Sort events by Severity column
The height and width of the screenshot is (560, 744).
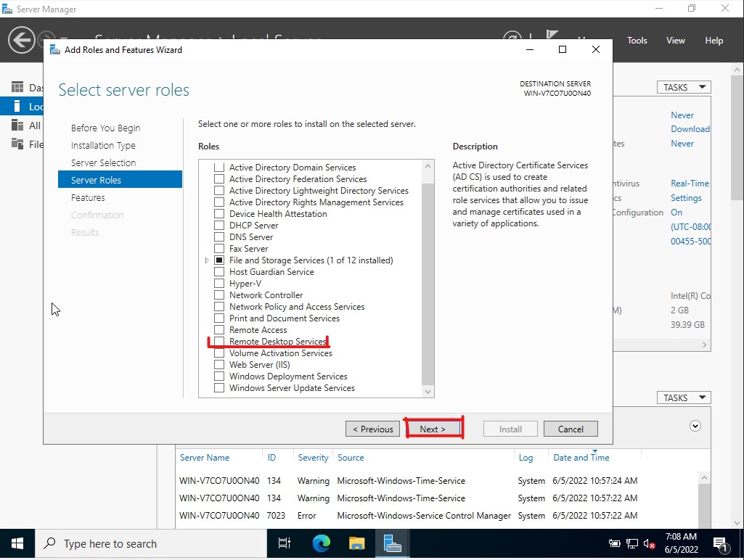pyautogui.click(x=313, y=458)
